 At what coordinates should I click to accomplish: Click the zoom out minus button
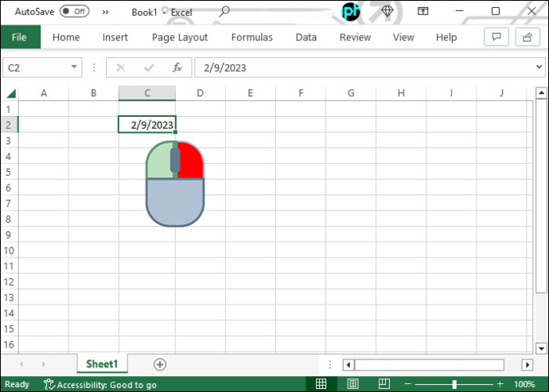407,384
